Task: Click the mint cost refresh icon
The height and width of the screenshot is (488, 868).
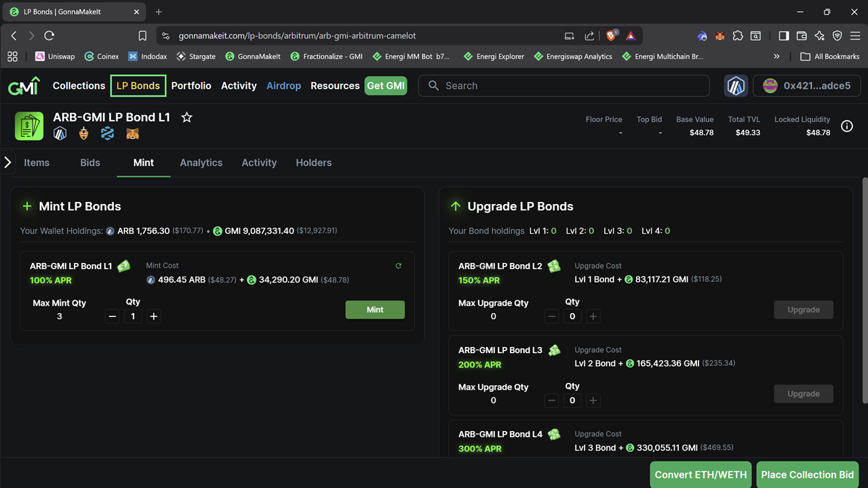Action: pos(399,266)
